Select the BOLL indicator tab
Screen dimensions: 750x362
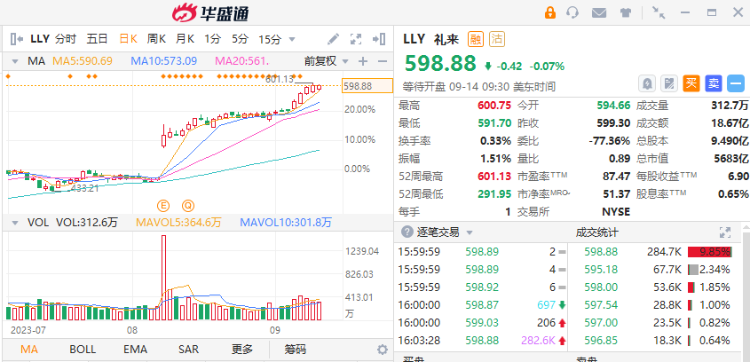[82, 349]
